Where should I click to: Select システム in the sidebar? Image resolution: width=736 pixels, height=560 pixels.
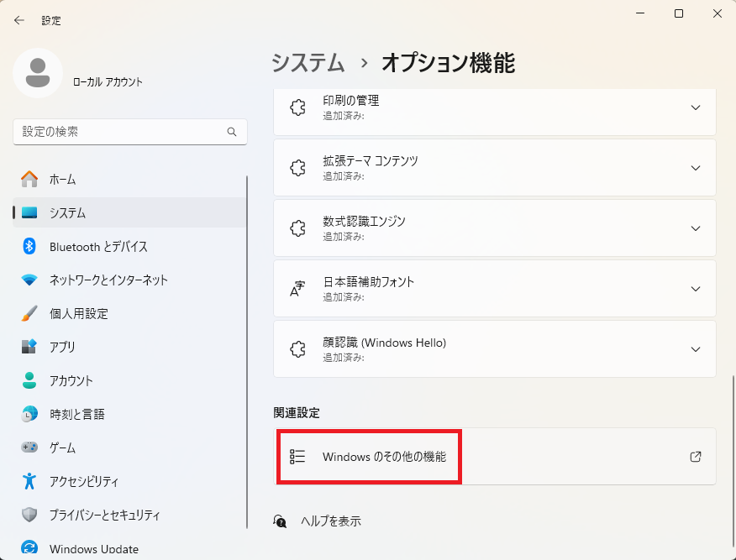[129, 212]
